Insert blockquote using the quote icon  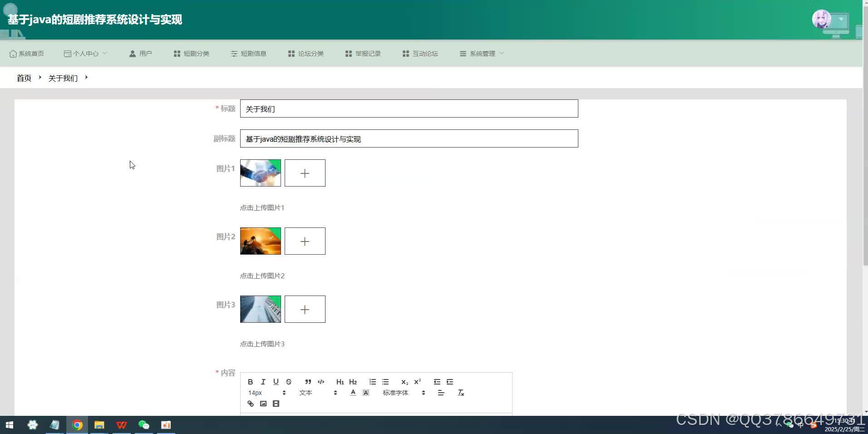[x=308, y=382]
